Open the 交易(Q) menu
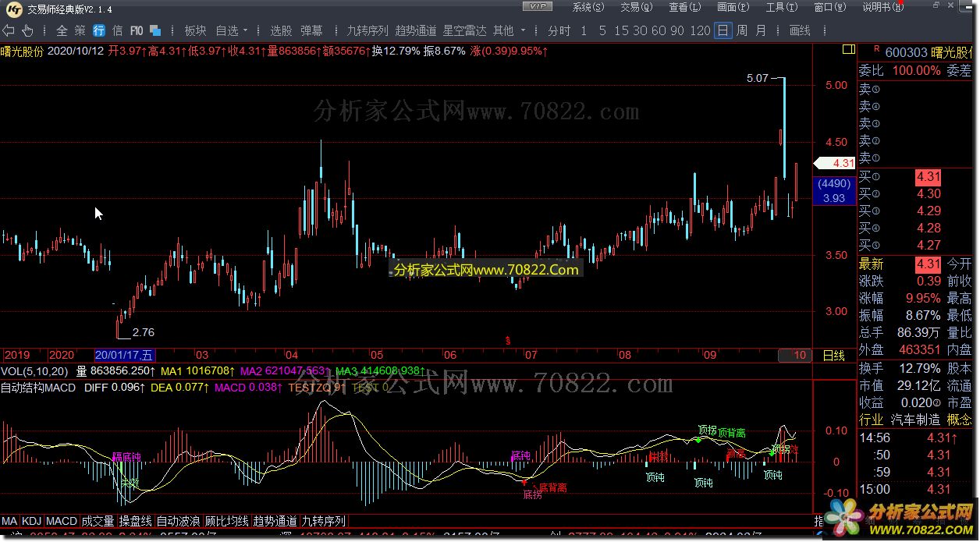This screenshot has width=980, height=542. click(x=636, y=7)
